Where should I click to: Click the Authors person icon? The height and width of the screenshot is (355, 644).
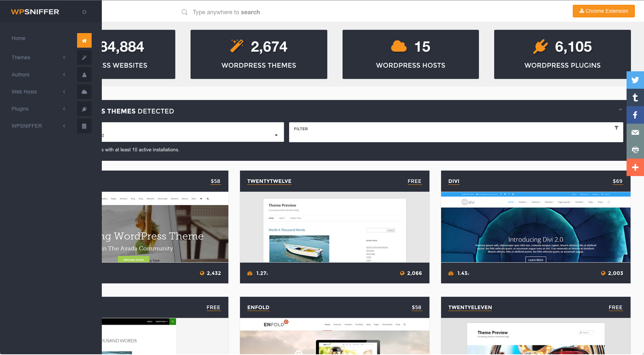click(x=84, y=75)
